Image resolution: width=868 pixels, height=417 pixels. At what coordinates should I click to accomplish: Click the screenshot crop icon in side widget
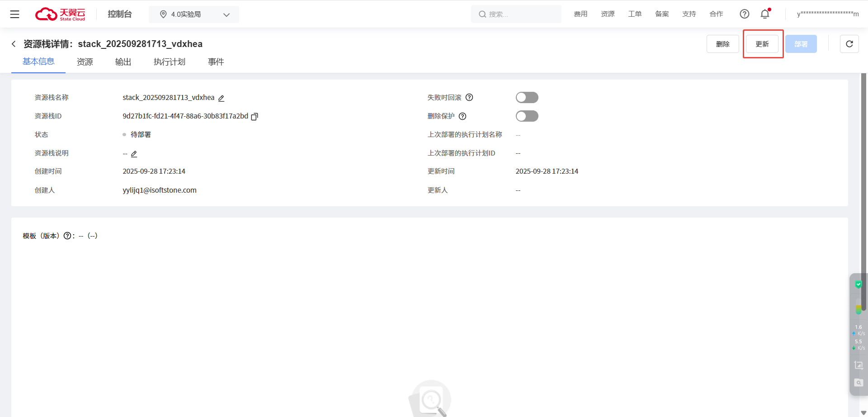pos(859,365)
